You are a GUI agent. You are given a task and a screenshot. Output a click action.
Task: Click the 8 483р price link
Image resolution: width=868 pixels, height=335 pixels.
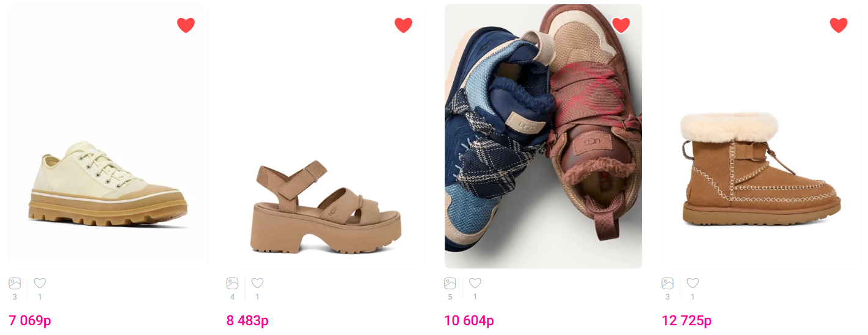(247, 320)
